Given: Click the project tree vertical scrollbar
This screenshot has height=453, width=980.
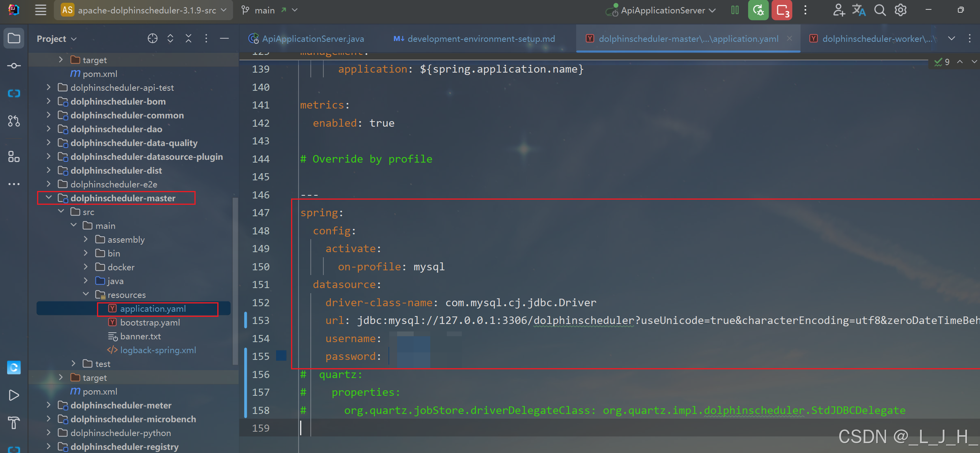Looking at the screenshot, I should click(235, 280).
